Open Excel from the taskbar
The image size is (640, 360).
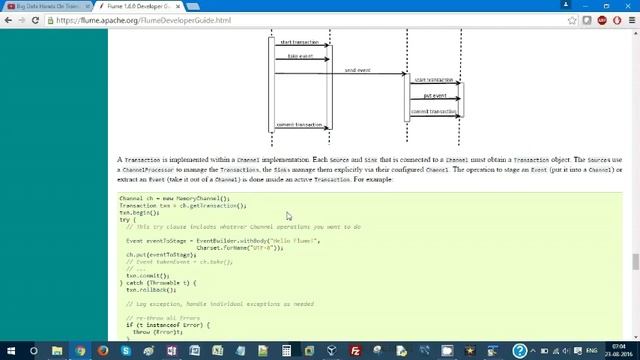click(217, 351)
